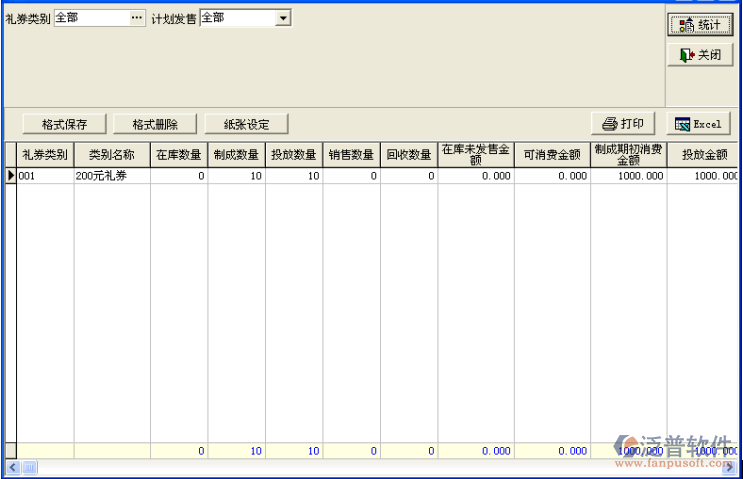Click the 格式保存 button

click(x=65, y=124)
